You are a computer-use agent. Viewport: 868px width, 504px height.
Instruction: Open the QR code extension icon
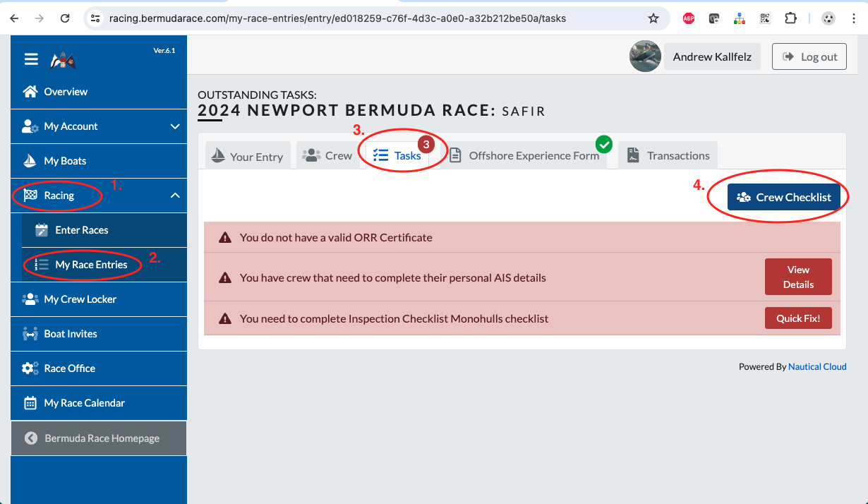click(765, 18)
